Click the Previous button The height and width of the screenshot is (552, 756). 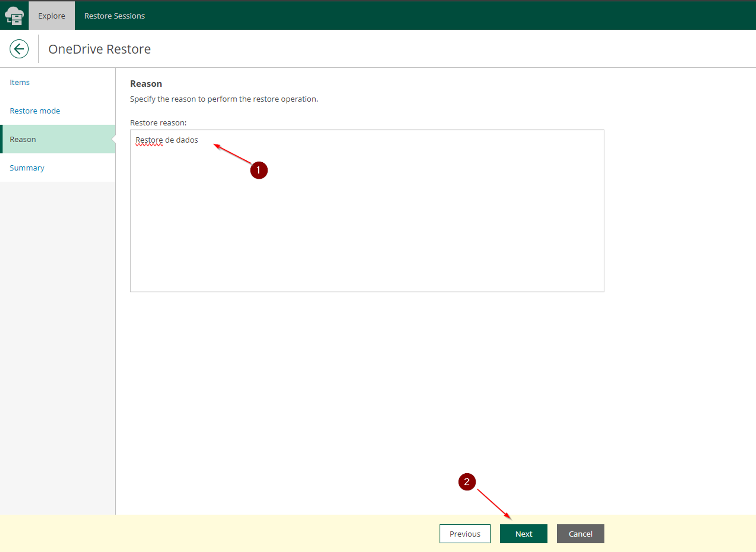point(465,534)
